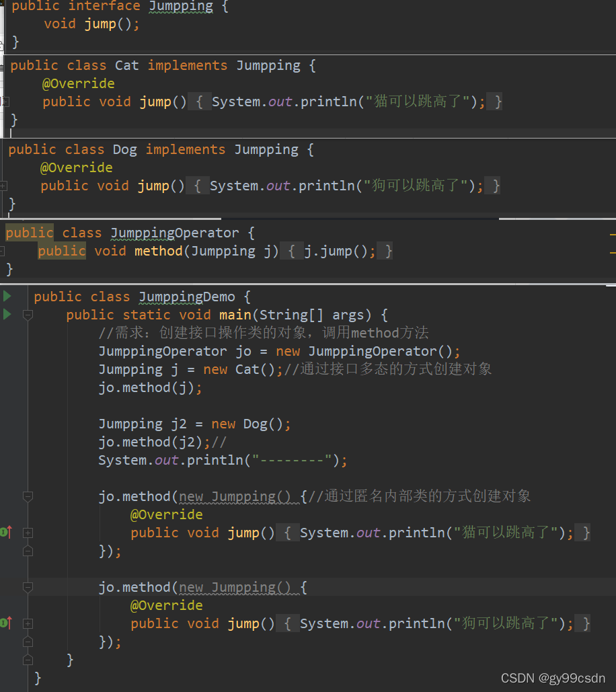Click variable jo in JumppingOperator jo declaration
The image size is (616, 692).
coord(243,351)
